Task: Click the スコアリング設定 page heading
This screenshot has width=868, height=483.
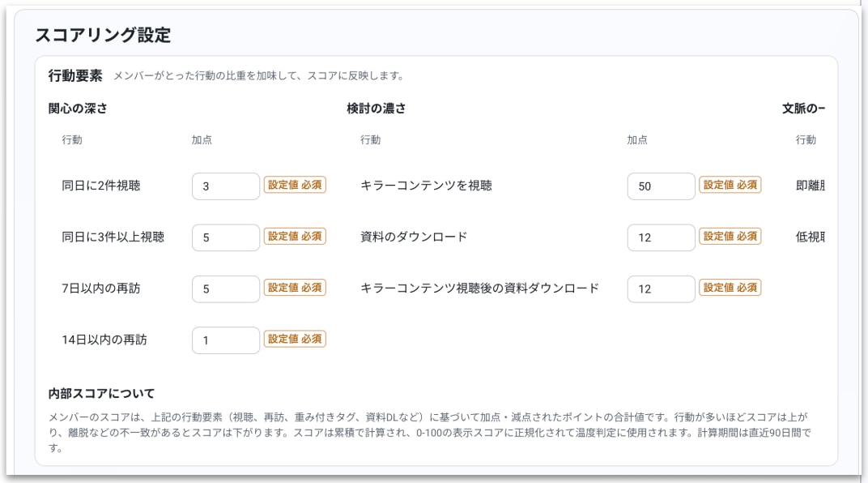Action: (x=103, y=36)
